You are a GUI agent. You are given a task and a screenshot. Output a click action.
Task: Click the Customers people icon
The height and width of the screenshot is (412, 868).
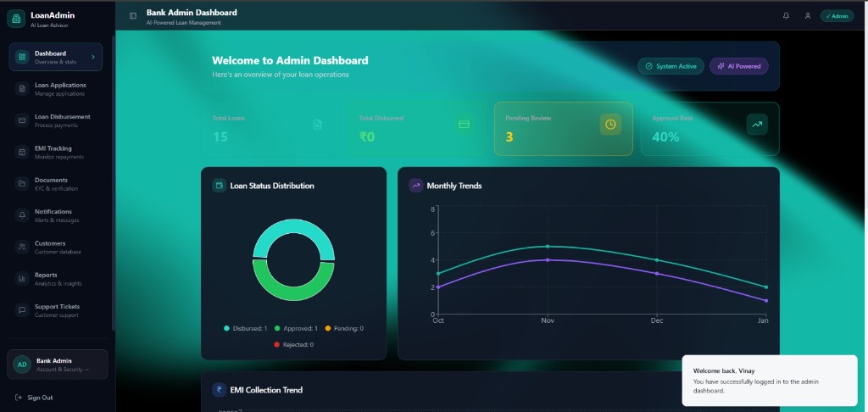coord(22,247)
